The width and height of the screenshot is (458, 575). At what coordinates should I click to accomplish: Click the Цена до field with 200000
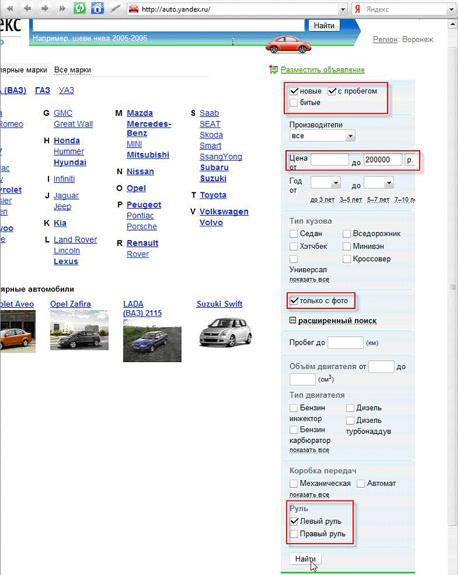click(x=383, y=160)
